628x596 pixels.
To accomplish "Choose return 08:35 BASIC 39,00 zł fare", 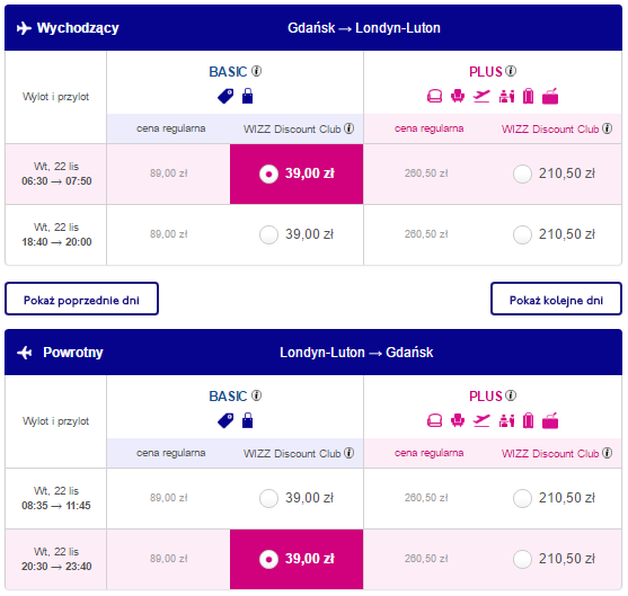I will [x=269, y=498].
